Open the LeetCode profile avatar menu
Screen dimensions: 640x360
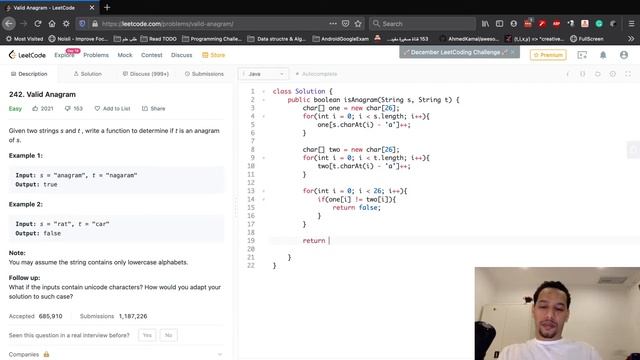pyautogui.click(x=624, y=55)
